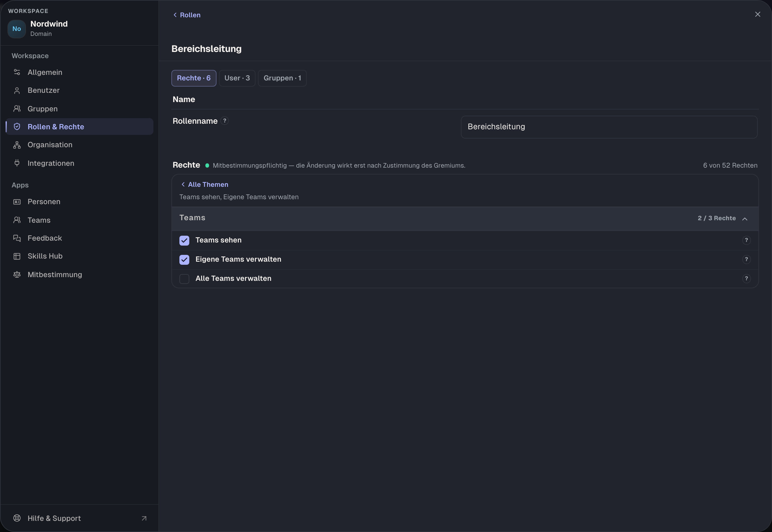
Task: Click the Bereichsleitung page heading
Action: click(206, 49)
